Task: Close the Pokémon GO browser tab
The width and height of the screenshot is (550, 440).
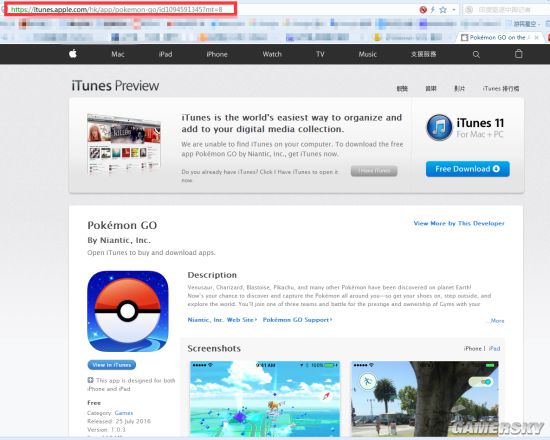Action: tap(537, 37)
